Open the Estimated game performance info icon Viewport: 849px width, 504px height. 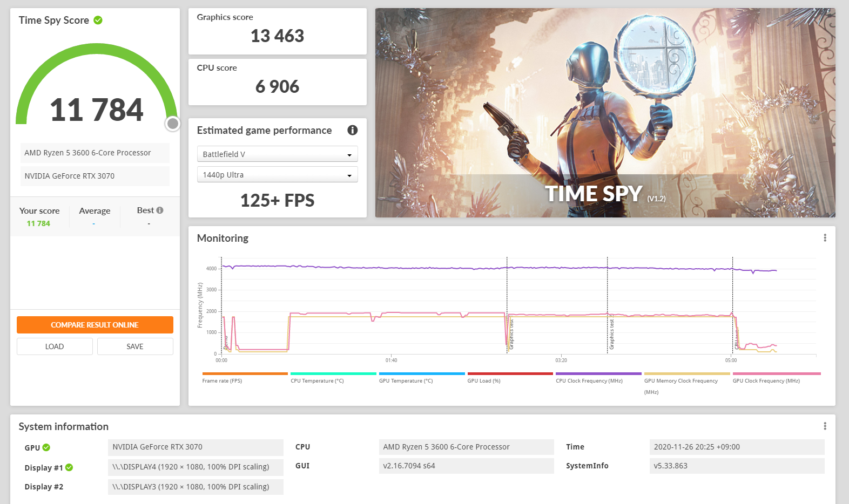[353, 130]
